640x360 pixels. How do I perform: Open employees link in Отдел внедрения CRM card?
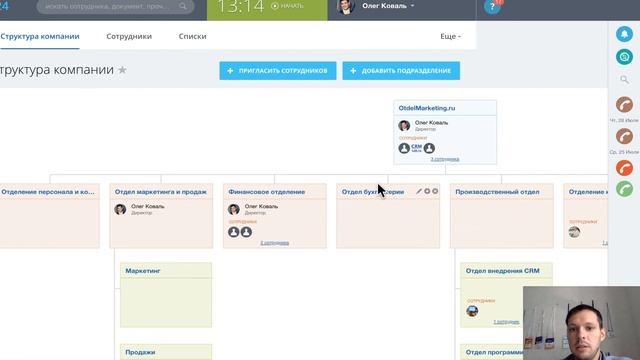point(506,322)
